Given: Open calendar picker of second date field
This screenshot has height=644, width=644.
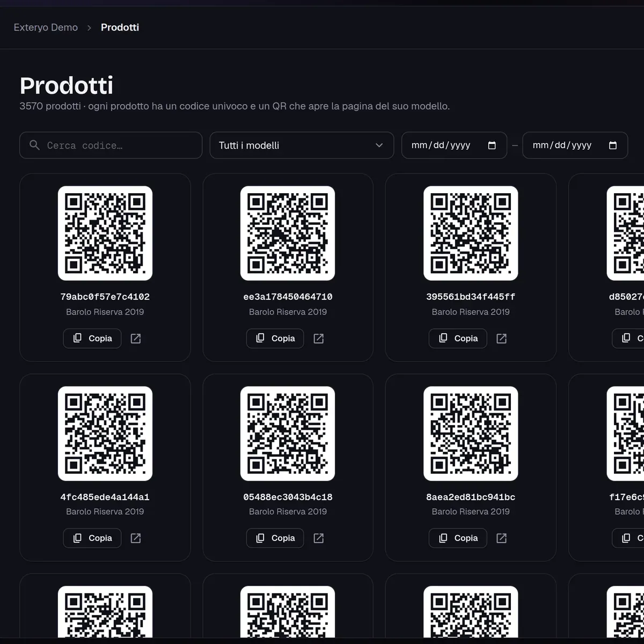Looking at the screenshot, I should click(613, 145).
